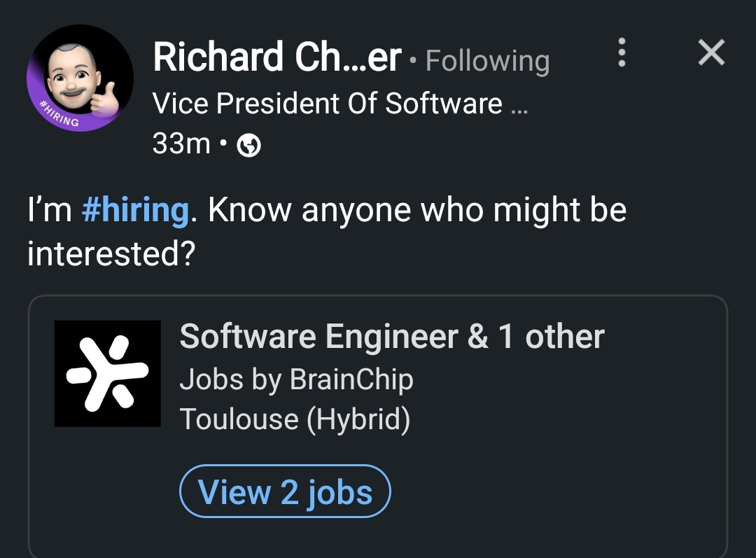Open the three-dot post options menu
The image size is (756, 558).
(620, 53)
